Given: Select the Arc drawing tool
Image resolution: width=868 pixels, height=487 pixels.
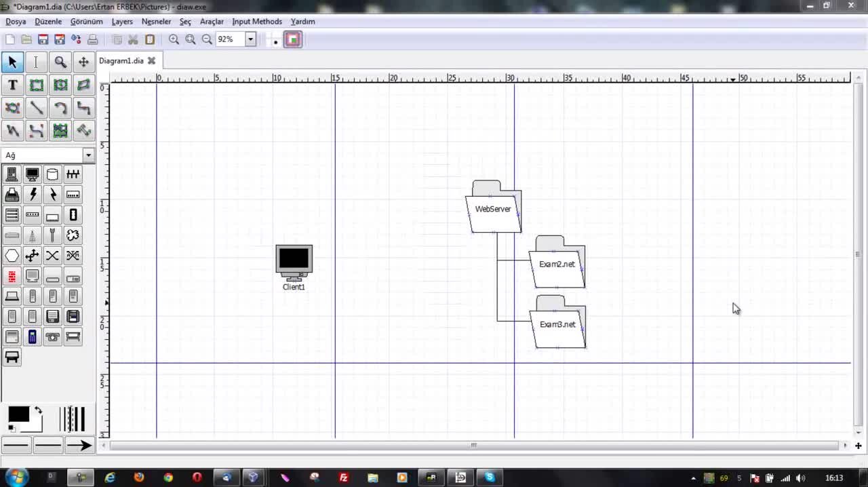Looking at the screenshot, I should point(60,108).
